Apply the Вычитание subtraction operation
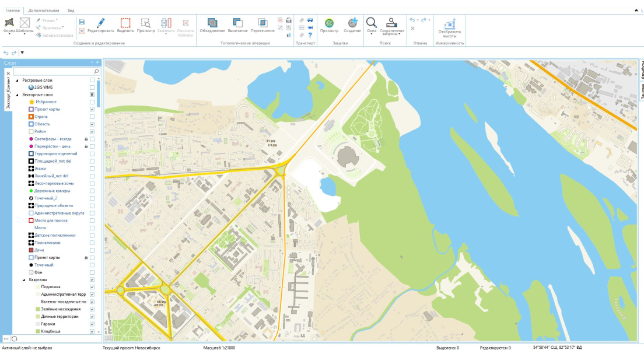Image resolution: width=644 pixels, height=364 pixels. (237, 25)
